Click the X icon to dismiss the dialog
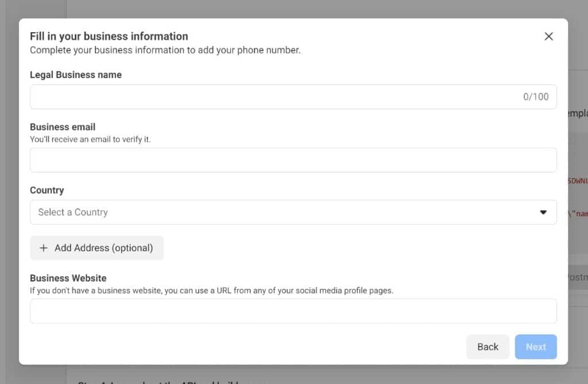 548,36
